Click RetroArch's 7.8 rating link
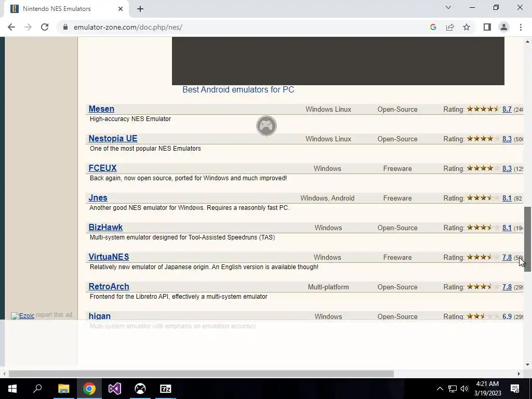The height and width of the screenshot is (399, 532). pyautogui.click(x=507, y=287)
